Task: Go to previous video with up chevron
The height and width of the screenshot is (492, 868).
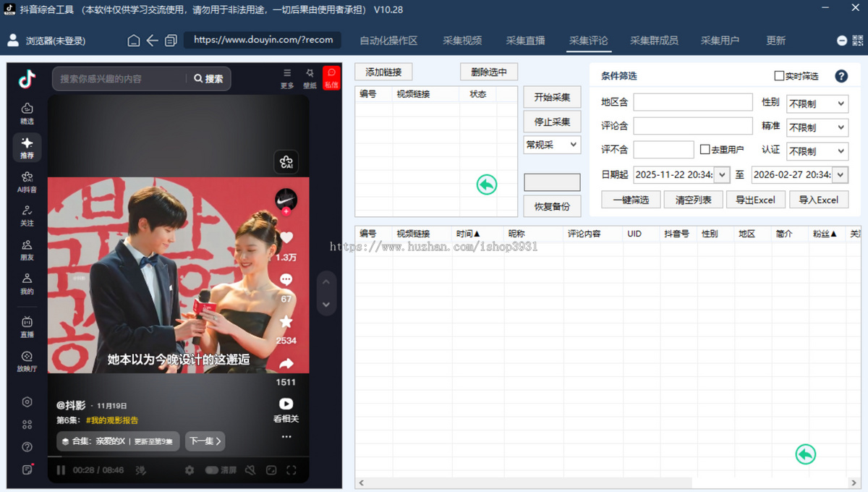Action: pos(326,282)
